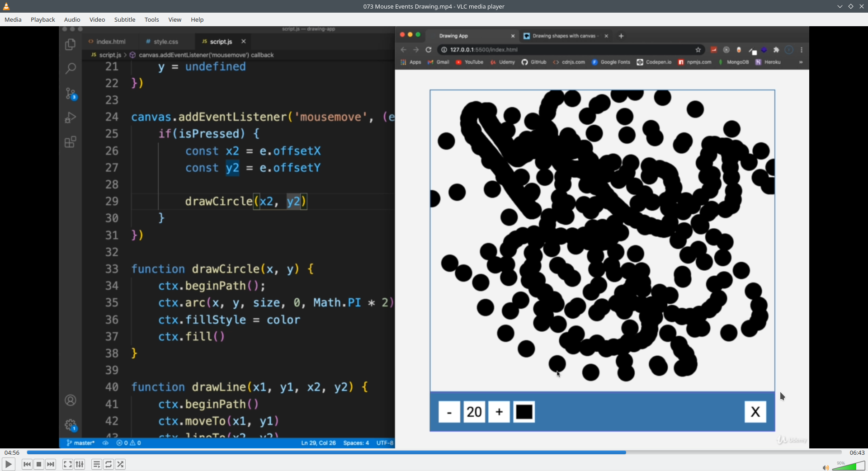Image resolution: width=868 pixels, height=471 pixels.
Task: Open the black color picker swatch
Action: (524, 412)
